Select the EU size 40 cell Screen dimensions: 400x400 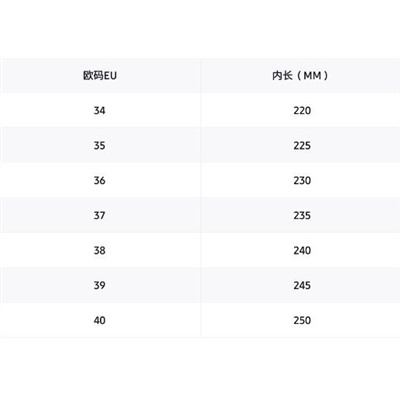(x=99, y=320)
